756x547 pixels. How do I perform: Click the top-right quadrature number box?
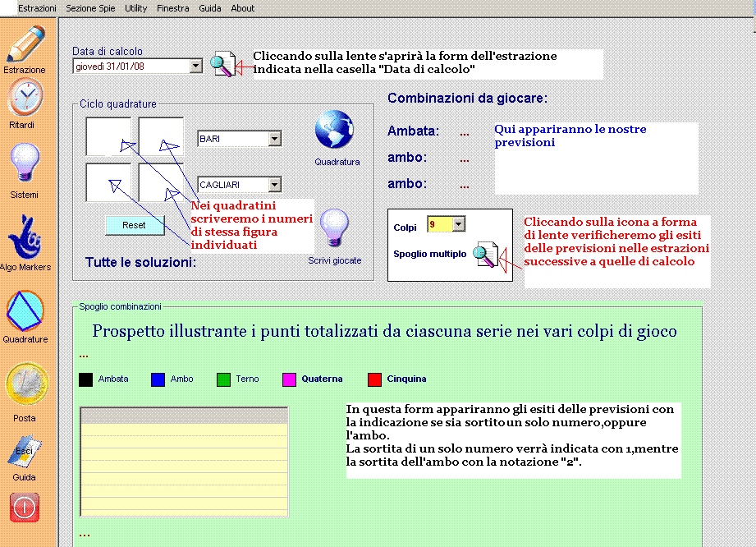[161, 136]
